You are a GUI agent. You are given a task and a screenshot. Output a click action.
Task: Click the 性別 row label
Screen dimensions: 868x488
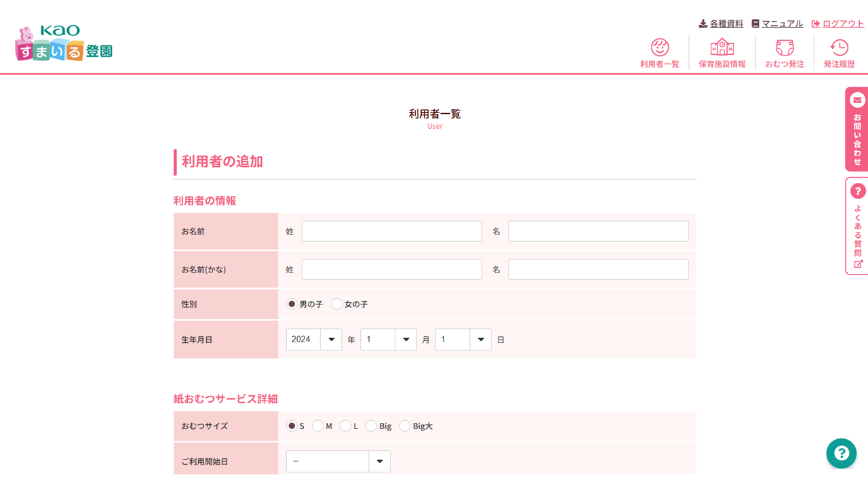(x=189, y=304)
